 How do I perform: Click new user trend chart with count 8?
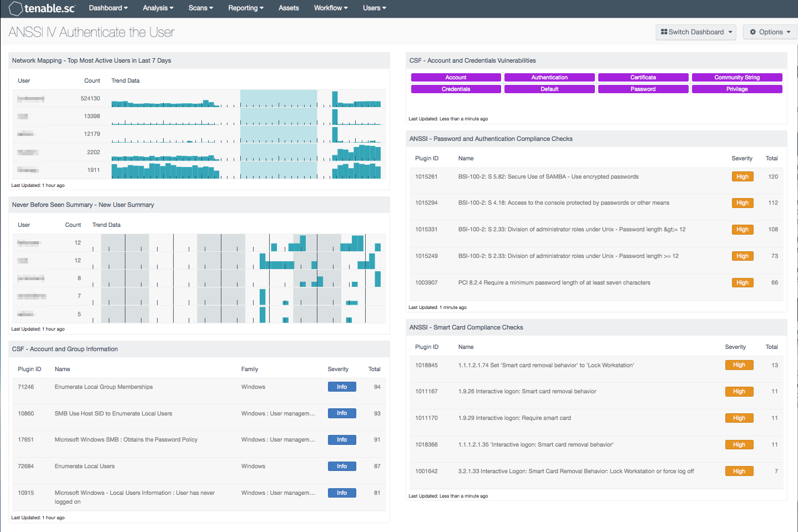click(x=237, y=278)
